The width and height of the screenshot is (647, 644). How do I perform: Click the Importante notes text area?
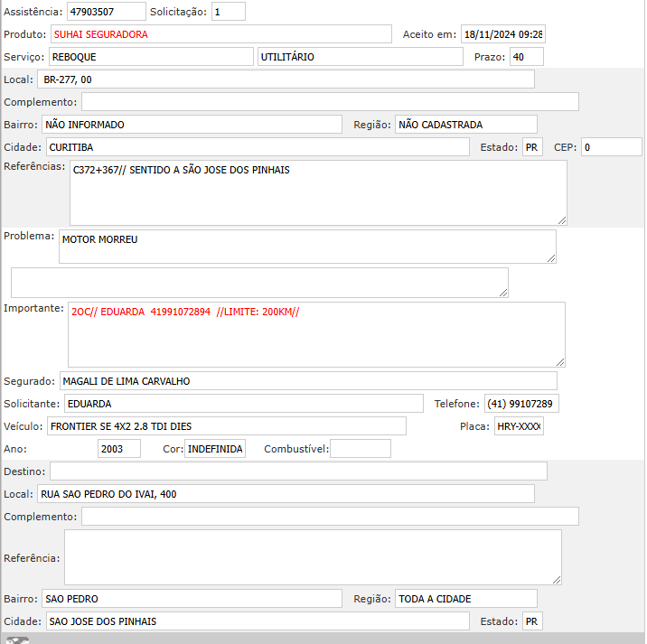click(316, 334)
